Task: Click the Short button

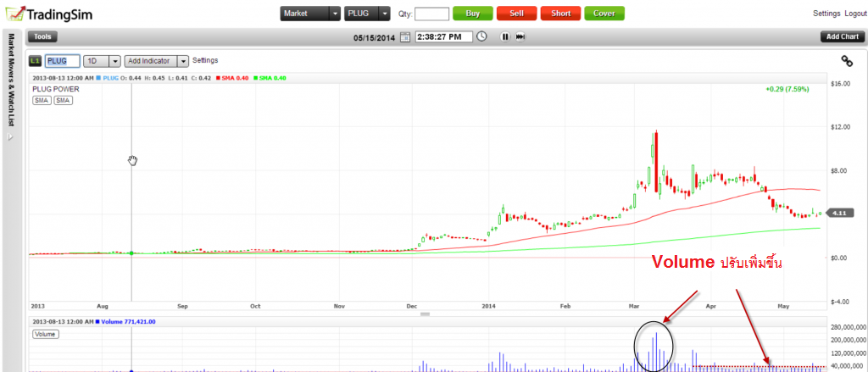Action: point(561,14)
